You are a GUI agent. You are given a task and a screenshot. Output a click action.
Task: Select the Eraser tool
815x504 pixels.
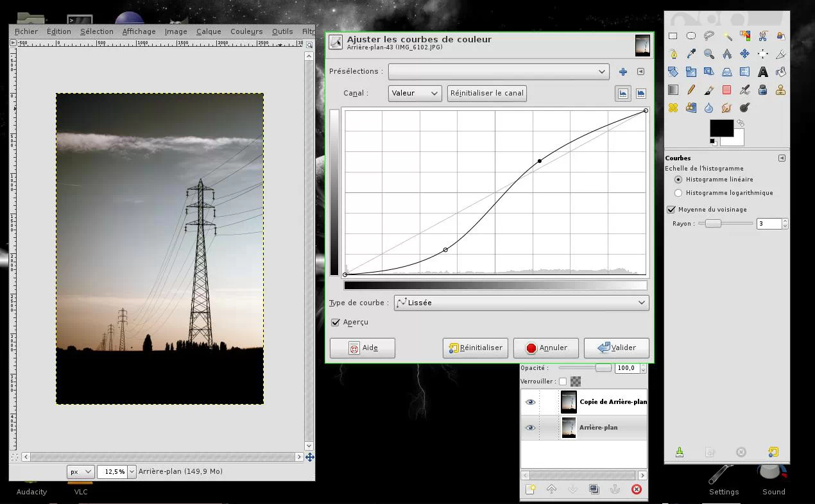[726, 90]
